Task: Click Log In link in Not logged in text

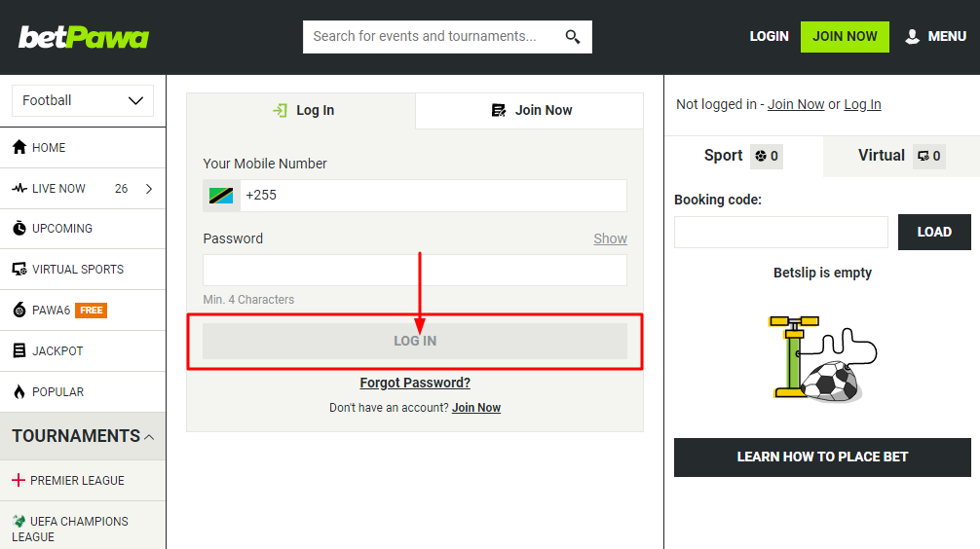Action: (x=862, y=104)
